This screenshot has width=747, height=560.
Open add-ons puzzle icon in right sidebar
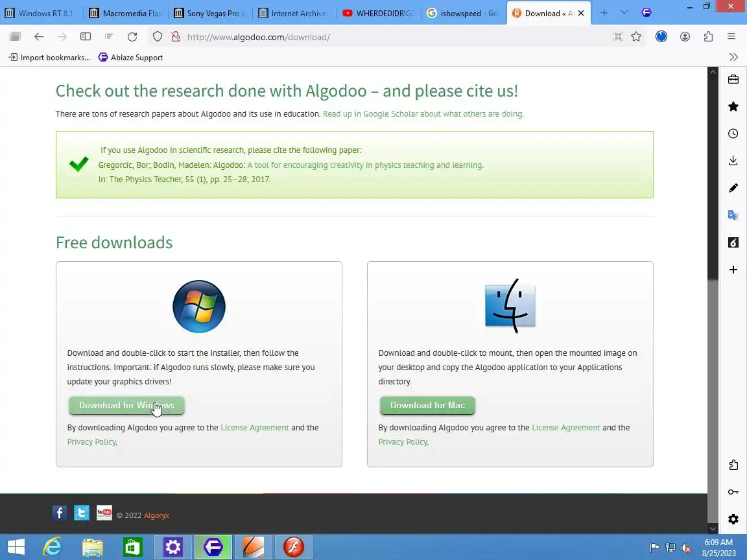tap(733, 465)
